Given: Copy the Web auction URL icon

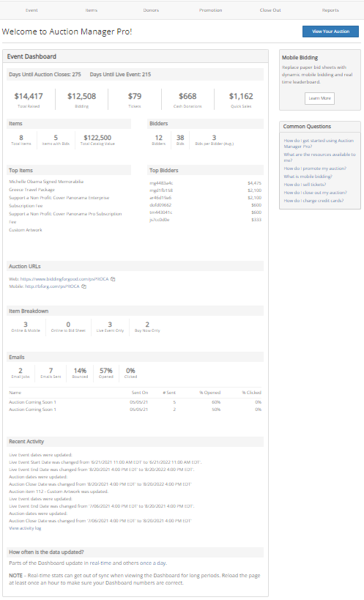Looking at the screenshot, I should tap(113, 279).
